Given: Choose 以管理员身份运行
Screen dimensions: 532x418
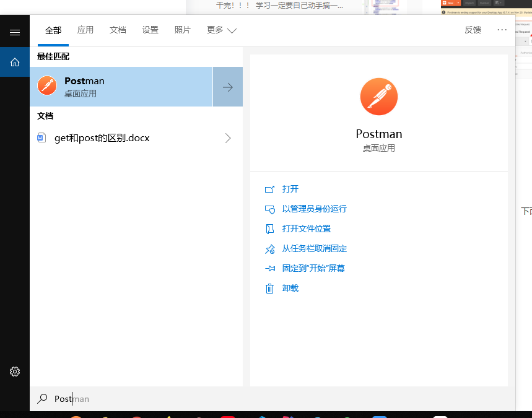Looking at the screenshot, I should point(315,209).
